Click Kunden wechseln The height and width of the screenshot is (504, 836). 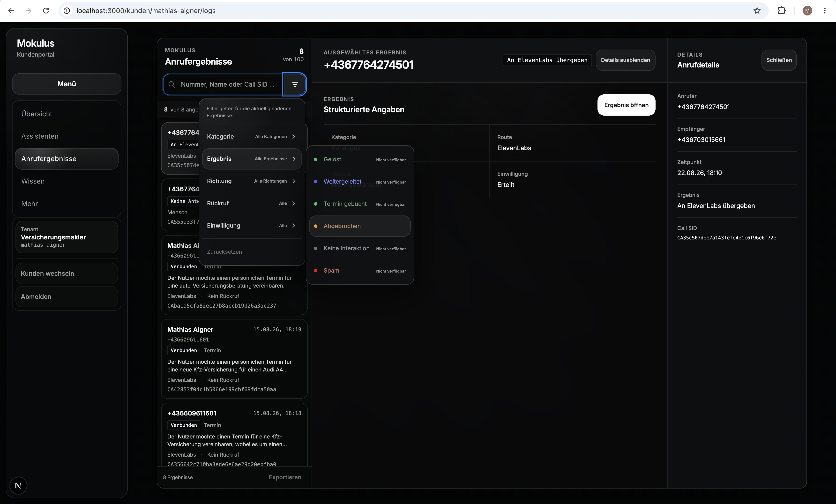(67, 273)
